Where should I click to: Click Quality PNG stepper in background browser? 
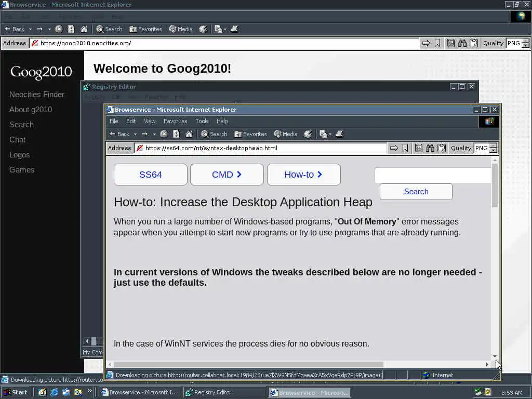pyautogui.click(x=526, y=43)
